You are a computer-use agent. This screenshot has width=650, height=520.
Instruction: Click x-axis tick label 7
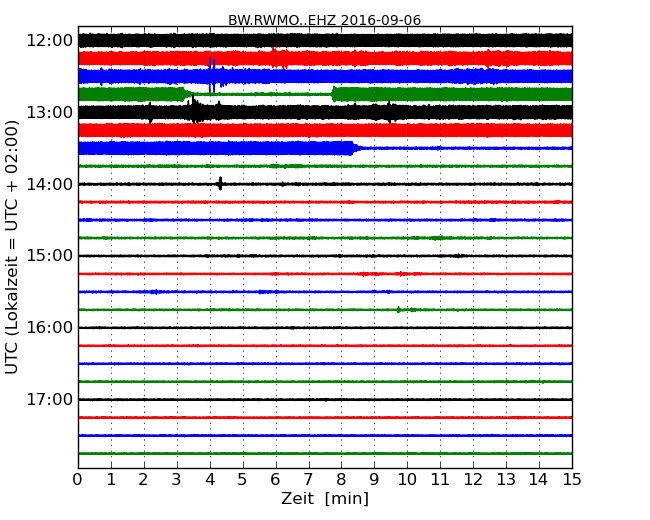[x=308, y=480]
